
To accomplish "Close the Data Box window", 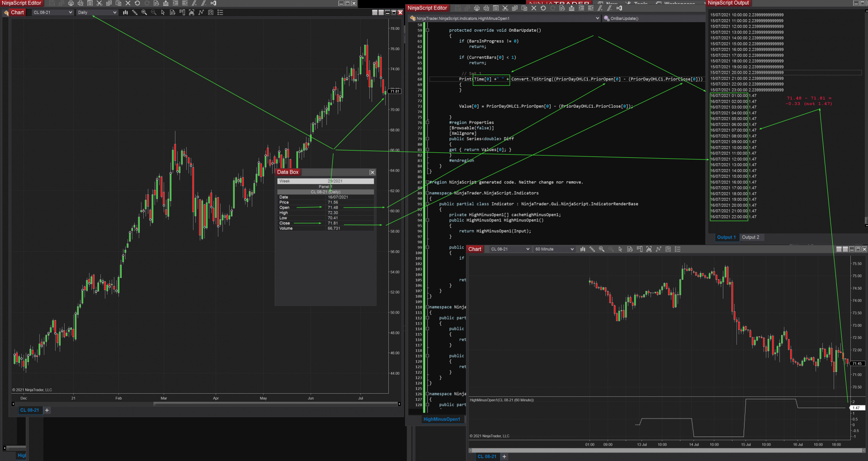I will point(373,172).
